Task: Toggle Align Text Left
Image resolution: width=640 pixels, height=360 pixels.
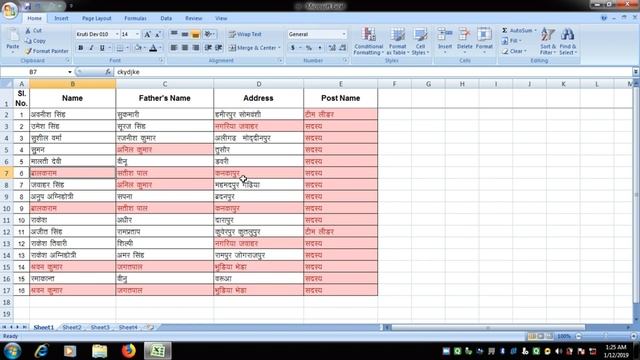Action: [174, 48]
